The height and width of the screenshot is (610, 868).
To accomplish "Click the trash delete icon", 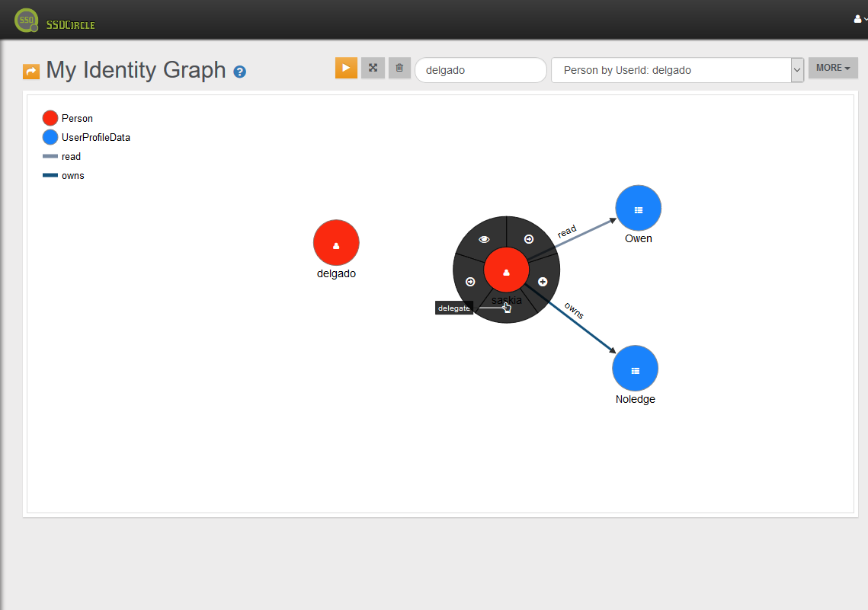I will [x=399, y=68].
